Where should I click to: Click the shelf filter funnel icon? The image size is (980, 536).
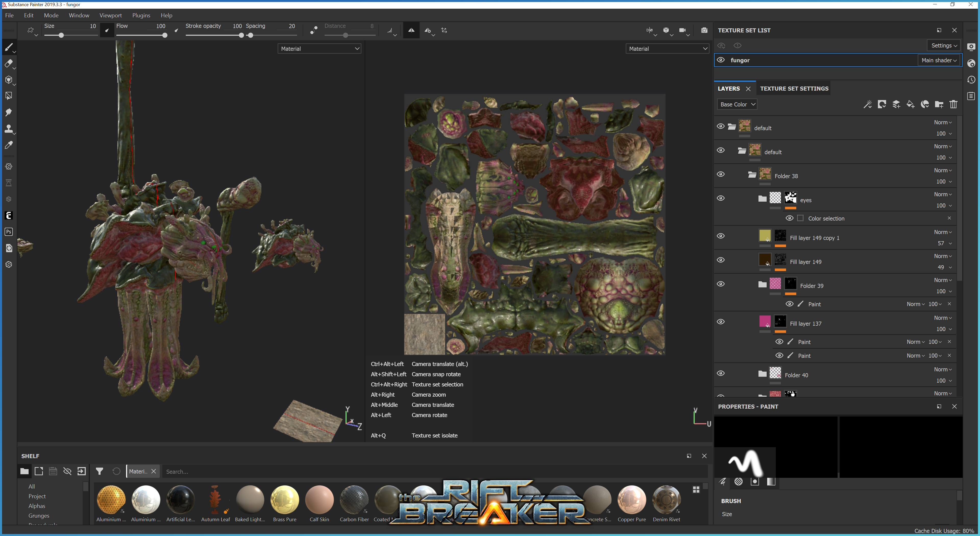[99, 471]
